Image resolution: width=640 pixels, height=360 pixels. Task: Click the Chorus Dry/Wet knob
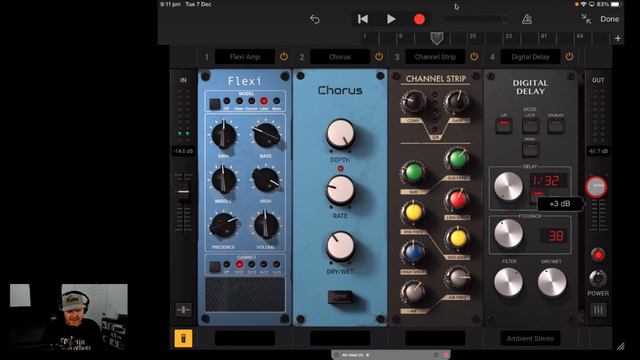[340, 247]
